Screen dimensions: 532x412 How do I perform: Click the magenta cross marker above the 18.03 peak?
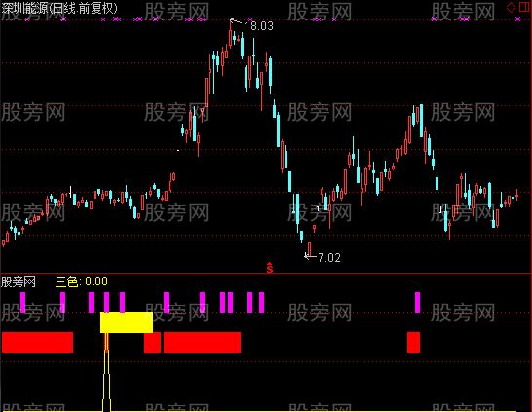click(x=250, y=19)
